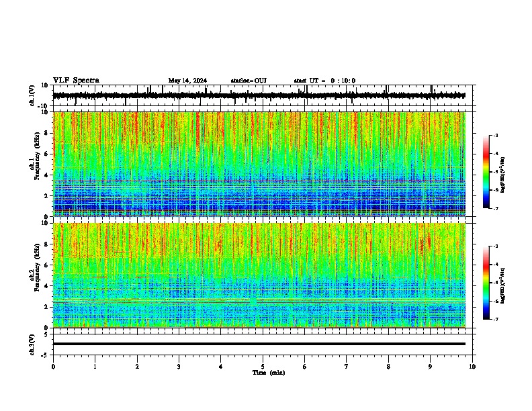Click the "station=OUI" header label
The height and width of the screenshot is (411, 532).
click(249, 81)
